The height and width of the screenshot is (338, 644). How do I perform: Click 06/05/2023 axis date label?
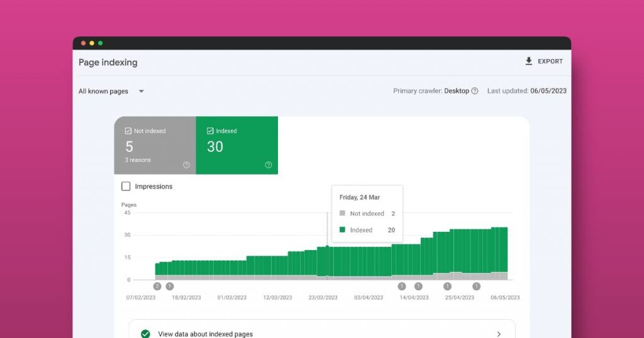pyautogui.click(x=505, y=297)
